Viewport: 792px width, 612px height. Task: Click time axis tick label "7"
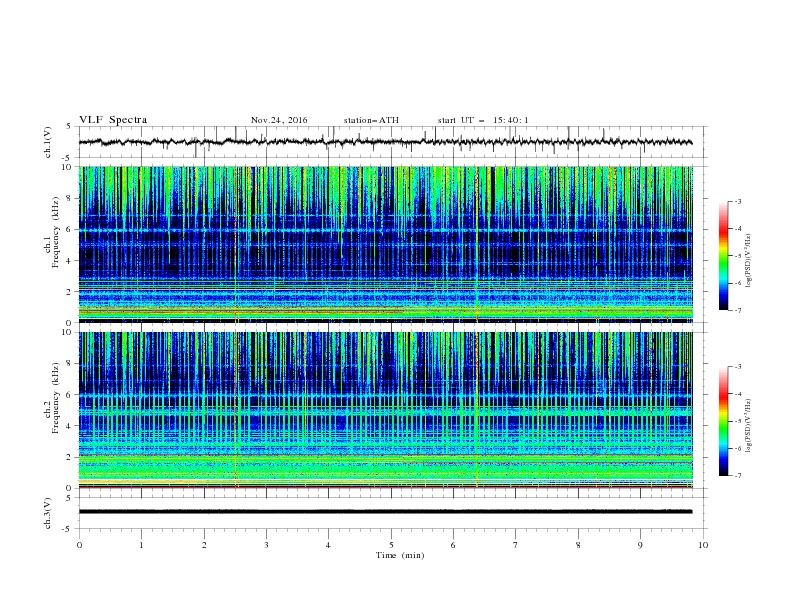point(516,545)
